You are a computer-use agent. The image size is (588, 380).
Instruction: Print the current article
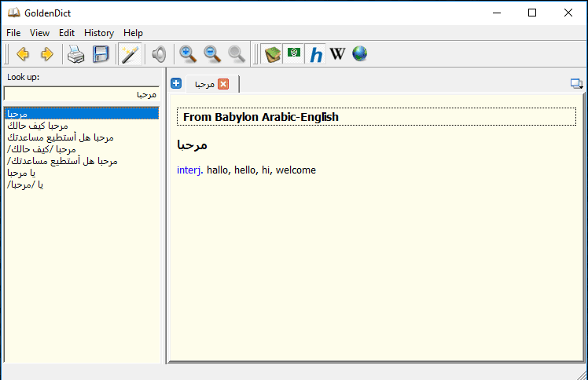[75, 54]
